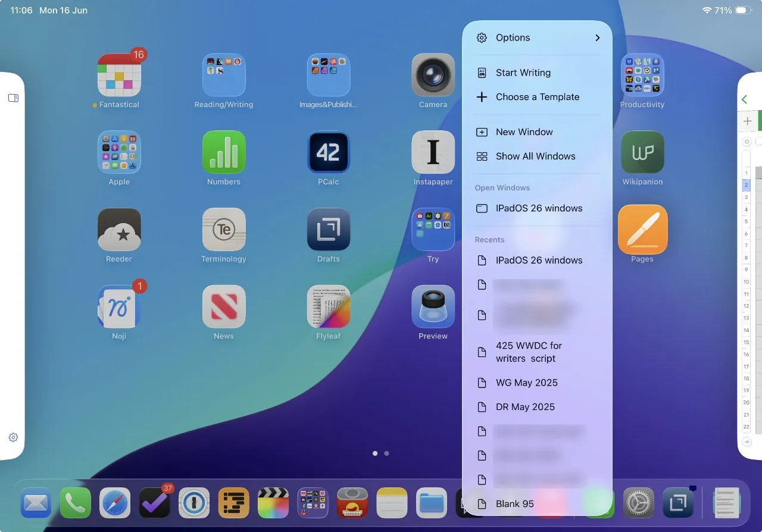Expand the Productivity folder
Screen dimensions: 762x532
[x=642, y=75]
